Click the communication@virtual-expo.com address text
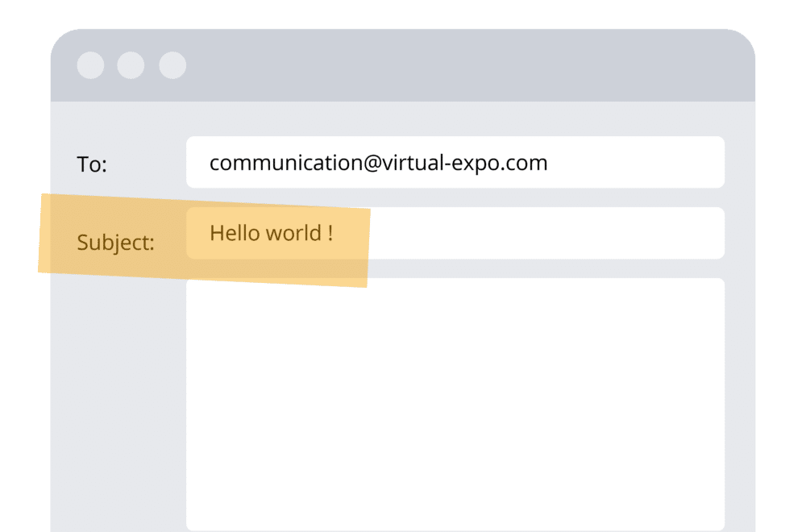Screen dimensions: 806x532 378,163
